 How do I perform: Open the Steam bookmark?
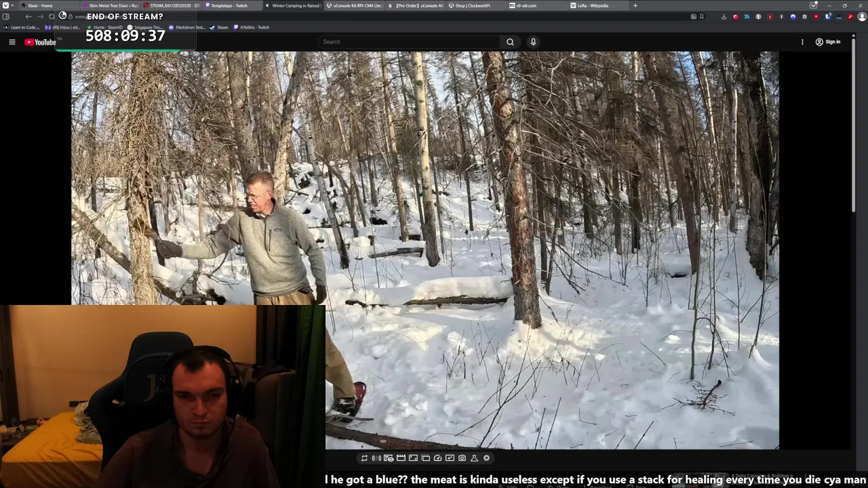tap(219, 27)
